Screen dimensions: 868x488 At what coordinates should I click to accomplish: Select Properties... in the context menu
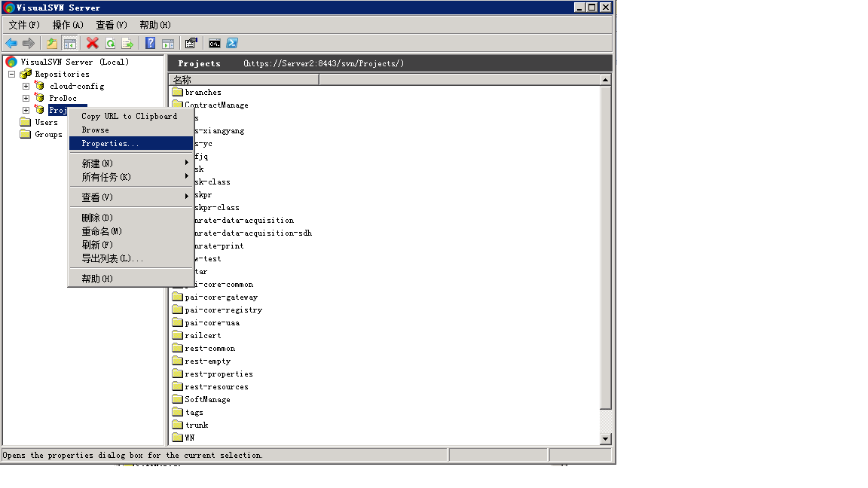[x=130, y=143]
